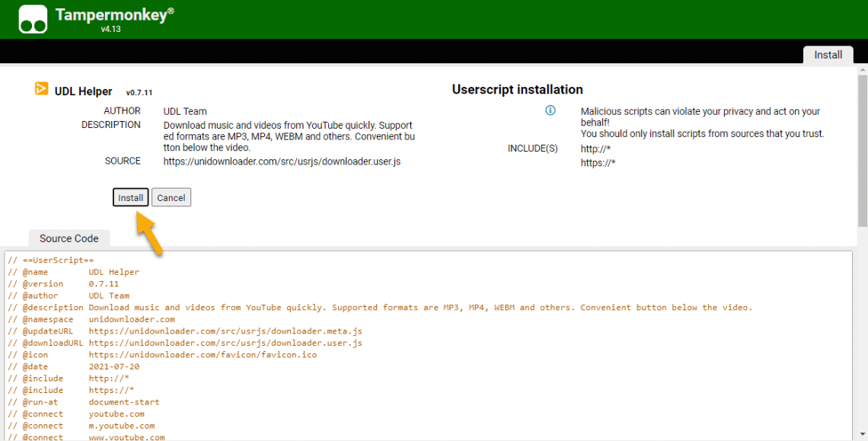Click the blue info icon beside the warning
This screenshot has height=441, width=868.
point(550,110)
